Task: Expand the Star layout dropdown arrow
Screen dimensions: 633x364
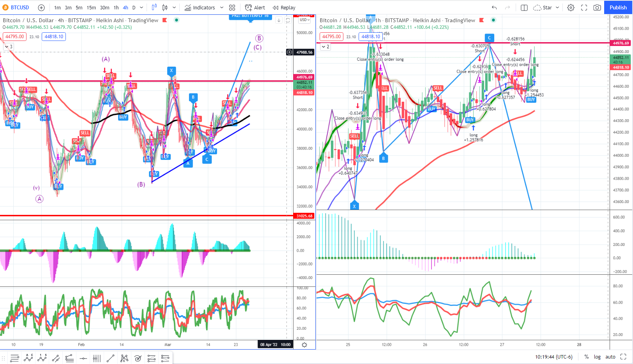Action: (x=557, y=7)
